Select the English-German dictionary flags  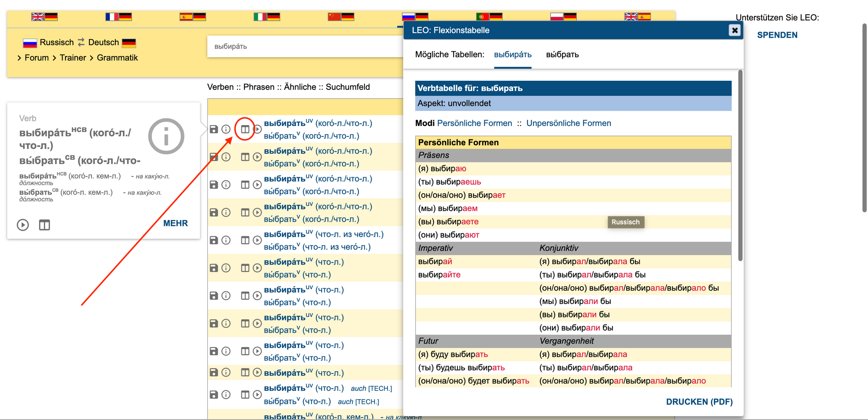(44, 17)
